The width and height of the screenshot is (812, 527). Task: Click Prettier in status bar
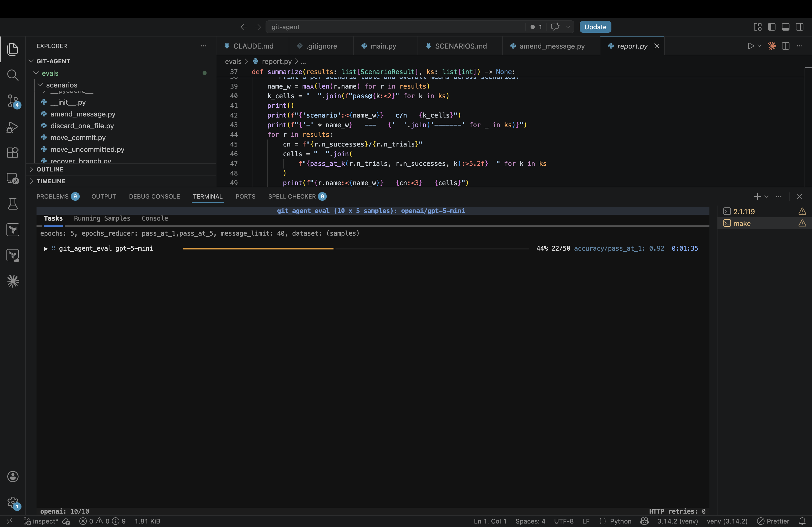[x=773, y=521]
